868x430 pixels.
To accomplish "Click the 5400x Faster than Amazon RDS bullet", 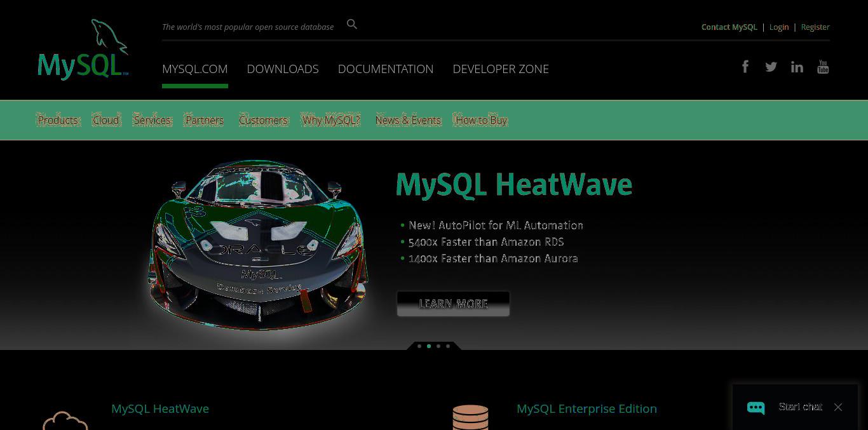I will pyautogui.click(x=486, y=241).
